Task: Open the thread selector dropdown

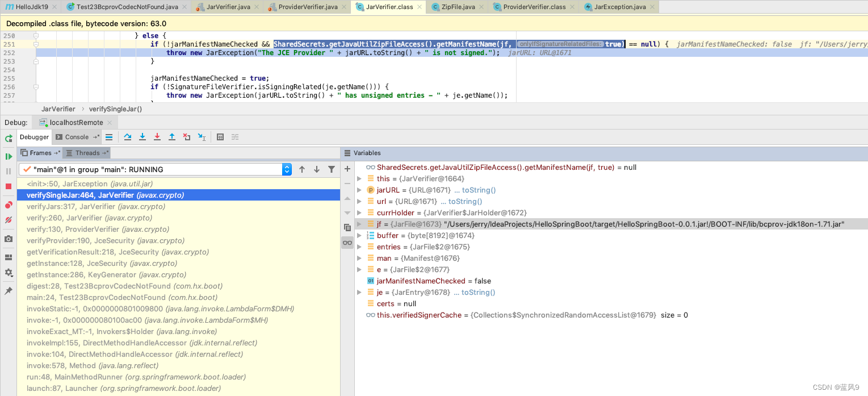Action: pos(287,169)
